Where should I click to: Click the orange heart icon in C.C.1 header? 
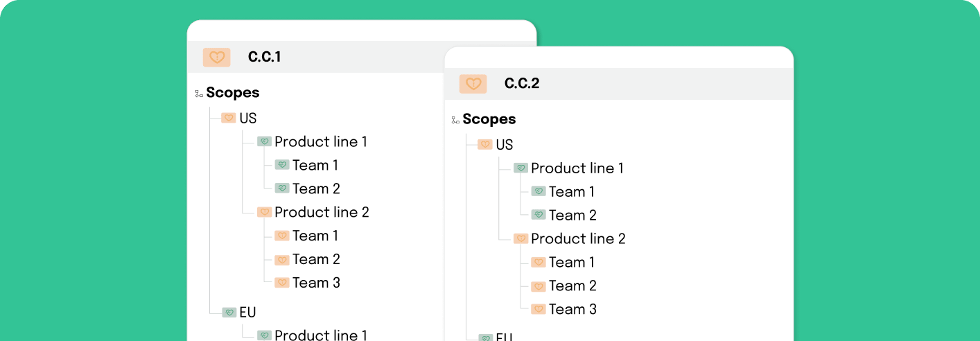tap(217, 58)
